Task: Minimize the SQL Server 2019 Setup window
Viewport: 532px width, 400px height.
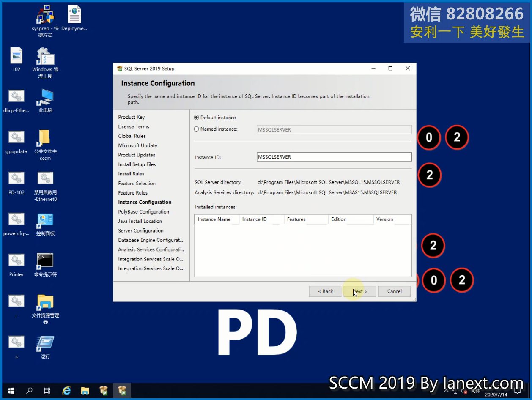Action: [x=373, y=68]
